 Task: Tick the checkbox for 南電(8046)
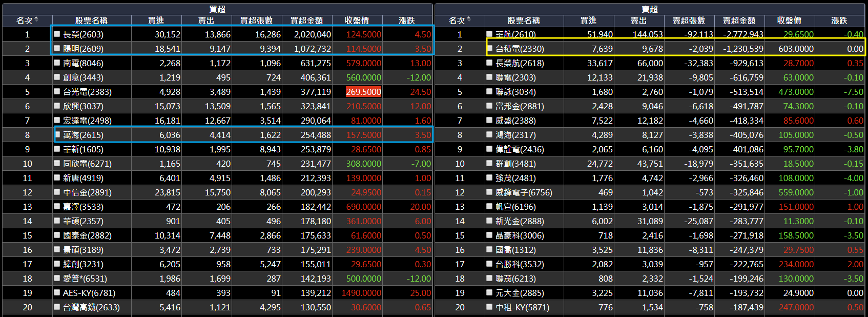point(57,63)
